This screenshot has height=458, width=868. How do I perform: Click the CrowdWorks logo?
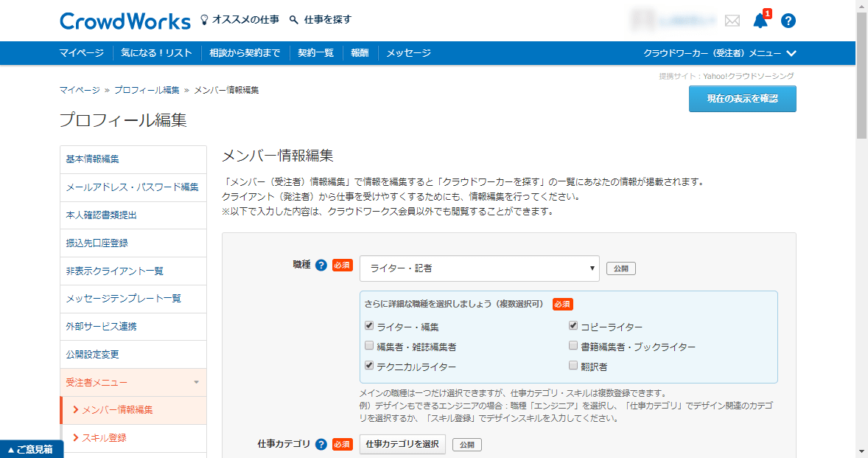coord(125,21)
